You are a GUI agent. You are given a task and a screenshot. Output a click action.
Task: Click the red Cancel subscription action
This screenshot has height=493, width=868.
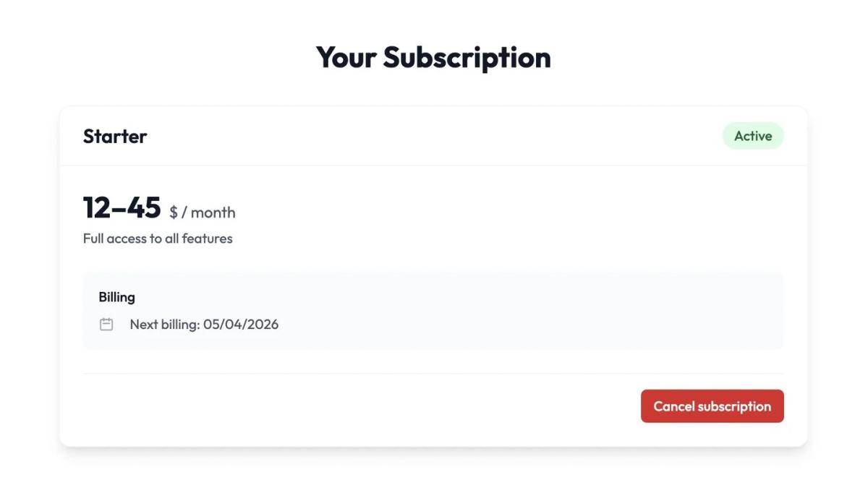coord(712,406)
